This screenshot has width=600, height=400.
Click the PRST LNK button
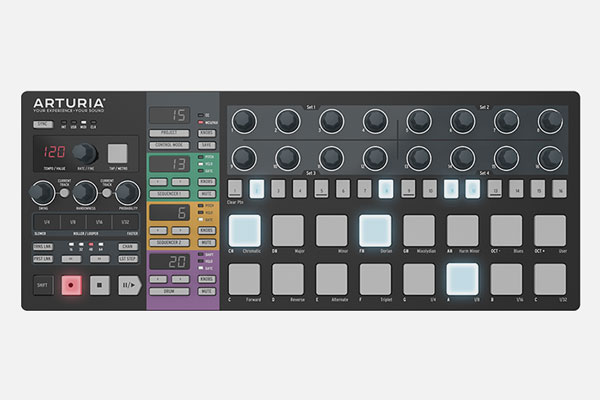43,259
